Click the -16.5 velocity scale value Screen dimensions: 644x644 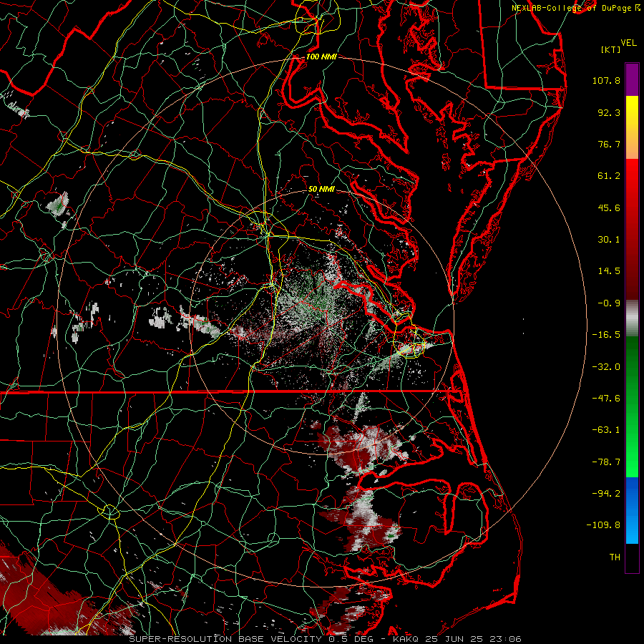pos(606,335)
